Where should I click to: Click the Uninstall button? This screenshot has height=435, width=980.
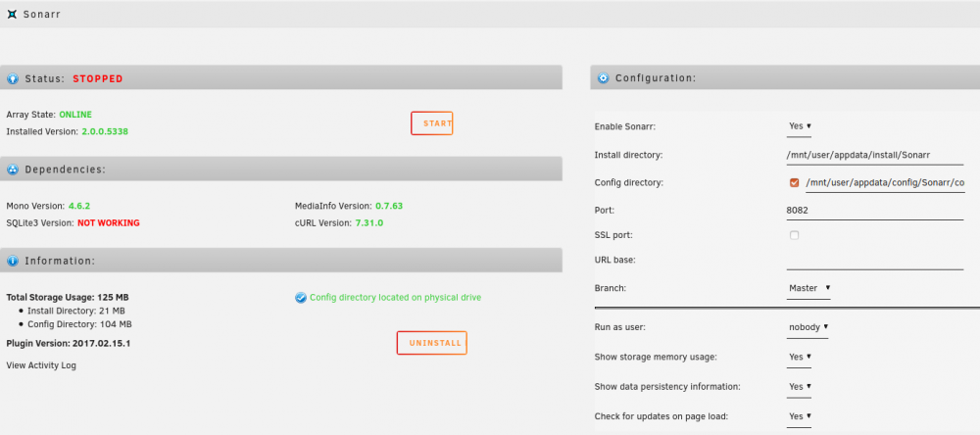click(x=432, y=343)
